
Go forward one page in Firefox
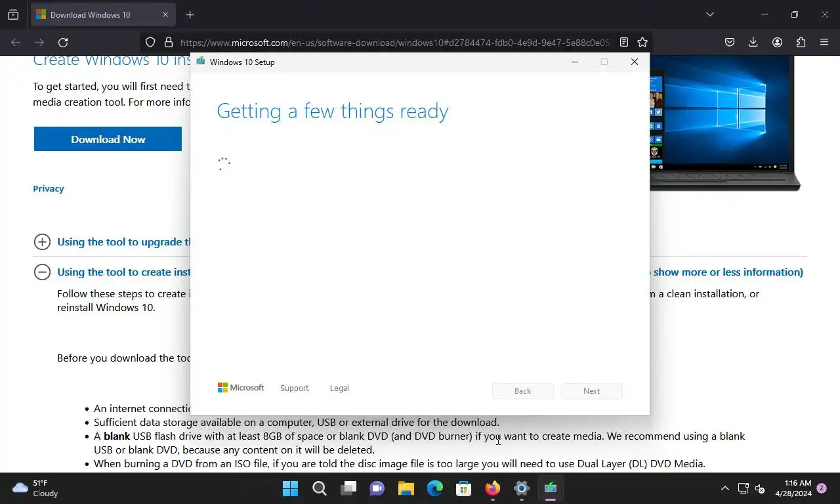(39, 43)
